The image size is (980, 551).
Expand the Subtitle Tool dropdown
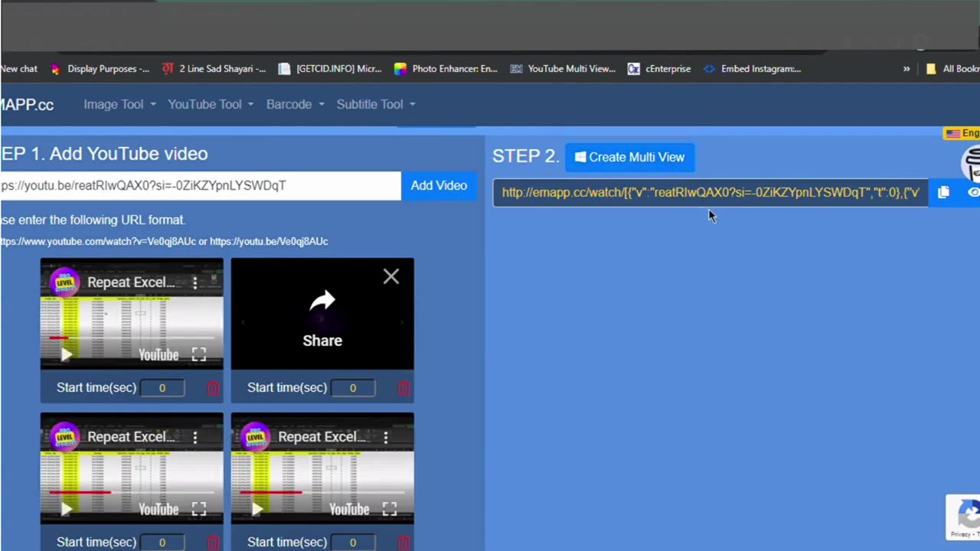tap(376, 104)
